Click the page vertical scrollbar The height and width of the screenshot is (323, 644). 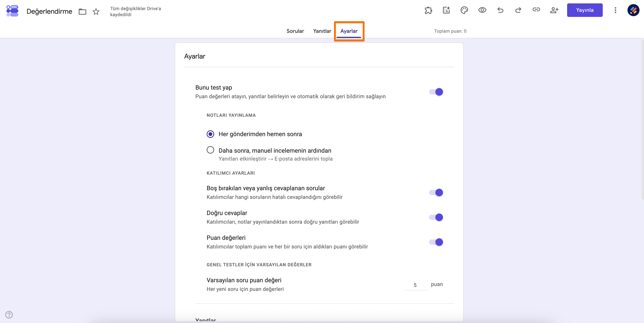click(642, 120)
